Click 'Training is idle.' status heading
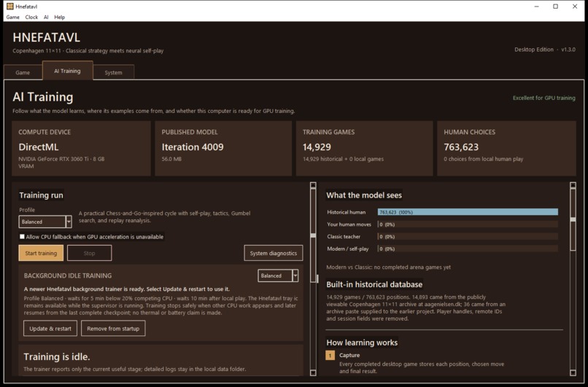Viewport: 588px width, 387px height. coord(57,356)
